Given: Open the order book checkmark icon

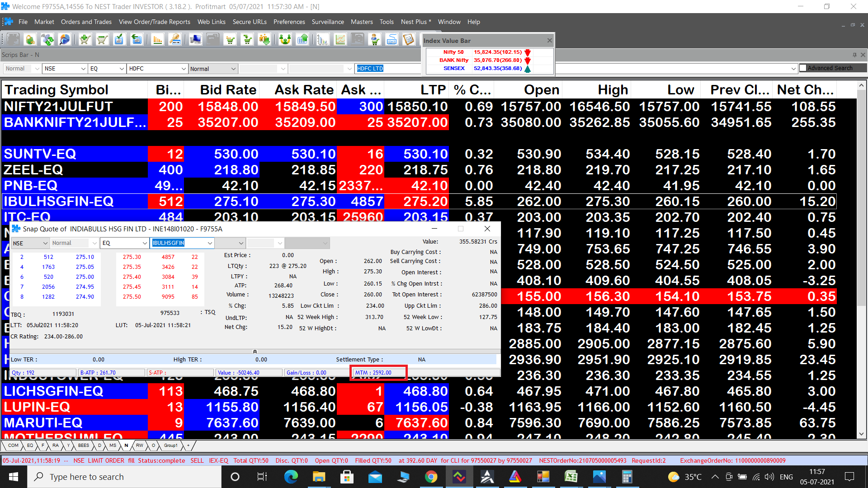Looking at the screenshot, I should tap(119, 40).
